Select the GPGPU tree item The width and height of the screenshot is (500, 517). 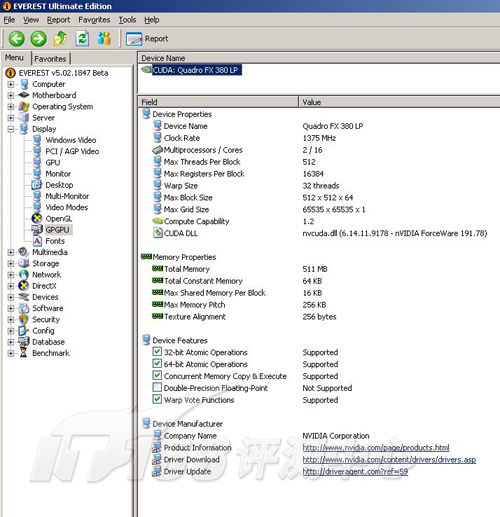click(x=57, y=230)
